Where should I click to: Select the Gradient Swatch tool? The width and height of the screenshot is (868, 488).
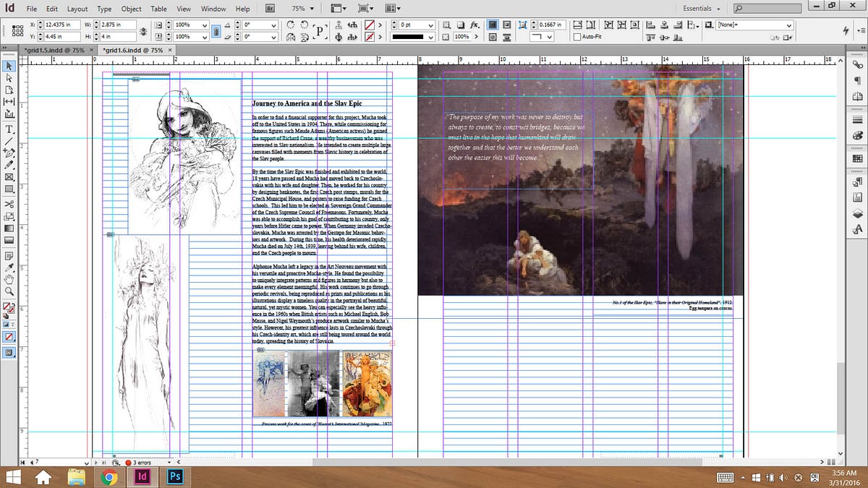pos(9,229)
